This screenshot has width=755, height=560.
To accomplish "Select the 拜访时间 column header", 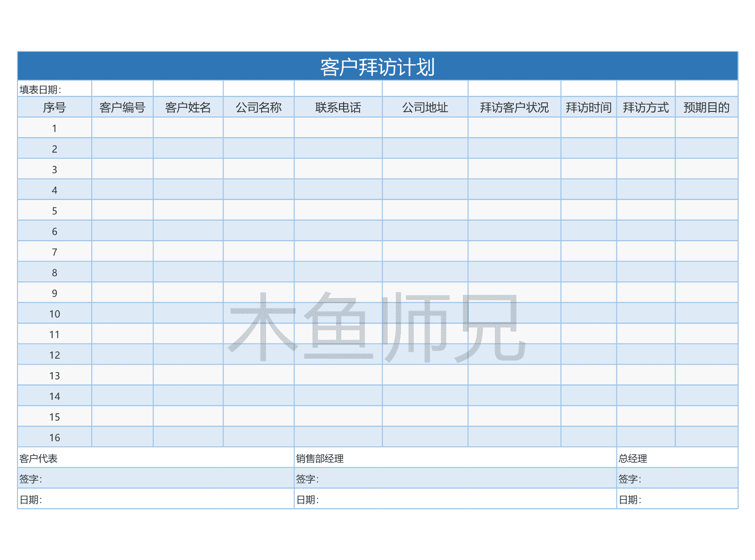I will pyautogui.click(x=588, y=107).
